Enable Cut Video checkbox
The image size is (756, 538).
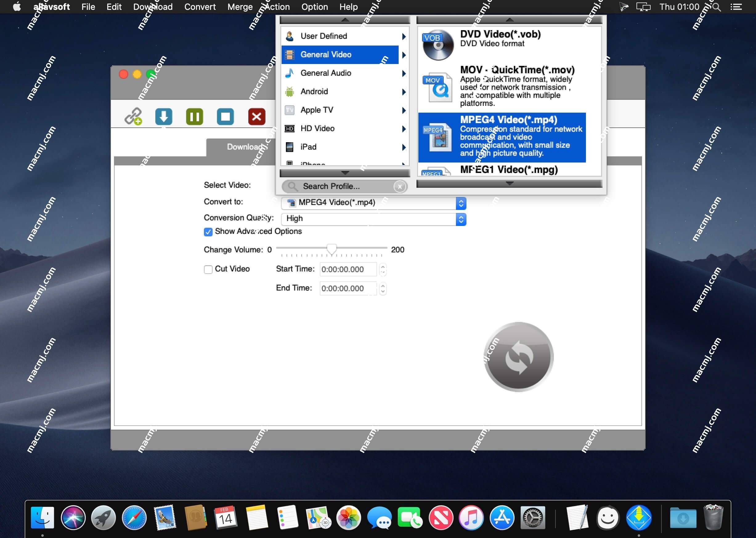point(208,269)
